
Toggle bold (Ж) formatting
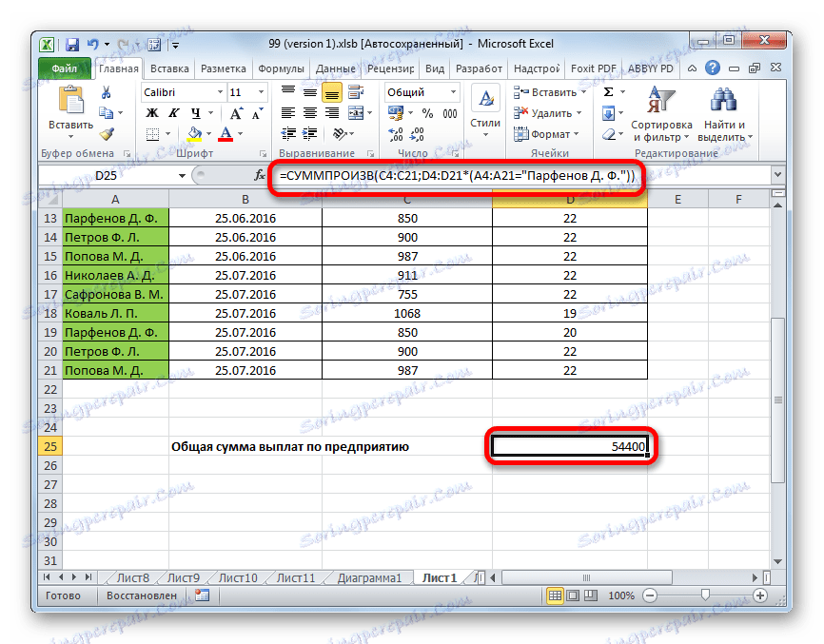point(150,113)
